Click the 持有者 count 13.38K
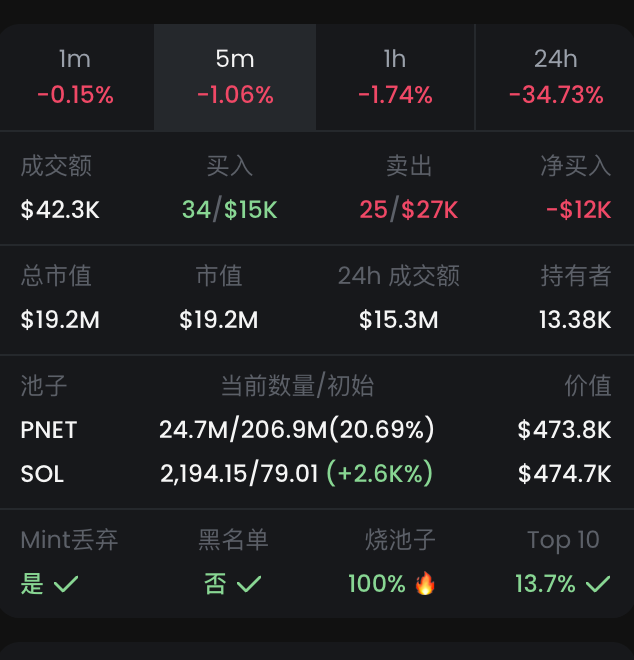The height and width of the screenshot is (660, 634). point(575,320)
